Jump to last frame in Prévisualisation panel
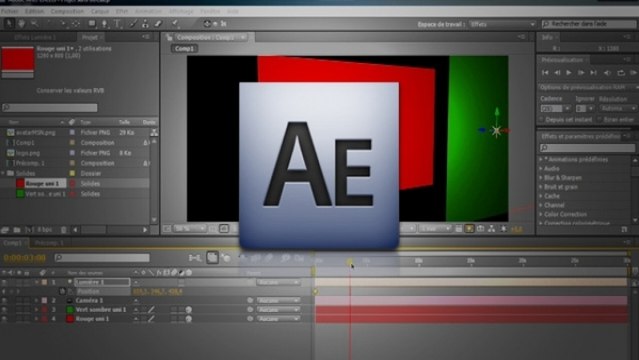639x360 pixels. click(x=594, y=73)
